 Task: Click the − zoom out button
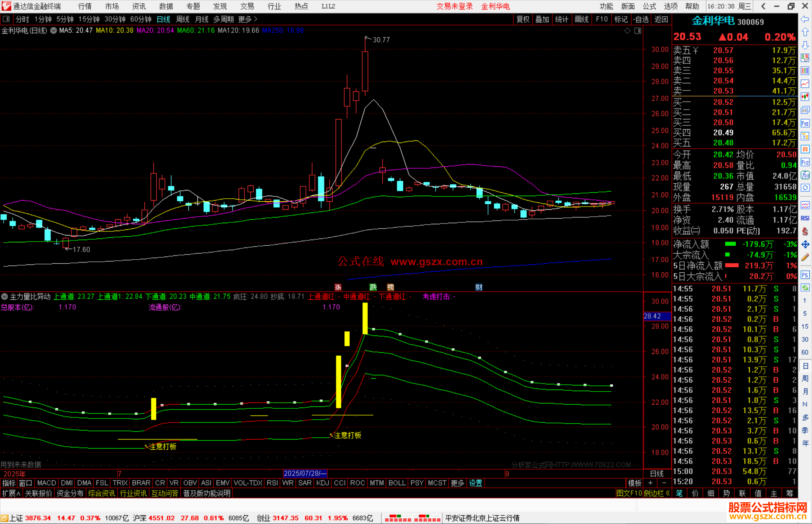coord(664,483)
